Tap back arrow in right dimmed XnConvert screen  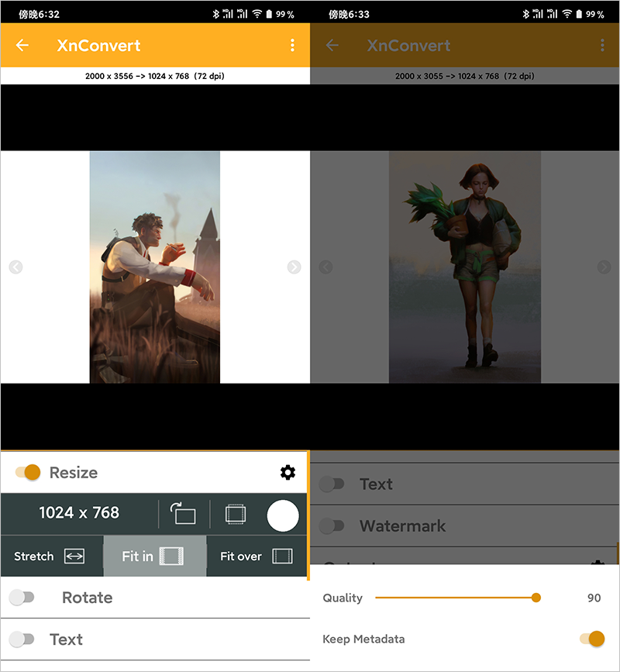[x=332, y=45]
